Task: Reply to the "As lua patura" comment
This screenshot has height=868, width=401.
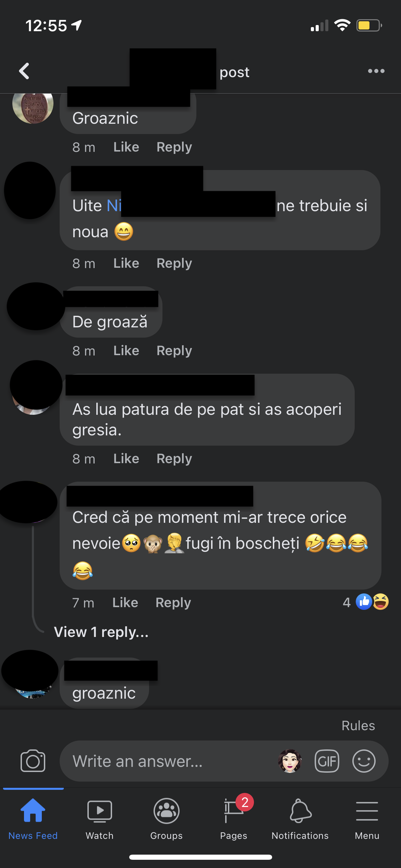Action: (174, 459)
